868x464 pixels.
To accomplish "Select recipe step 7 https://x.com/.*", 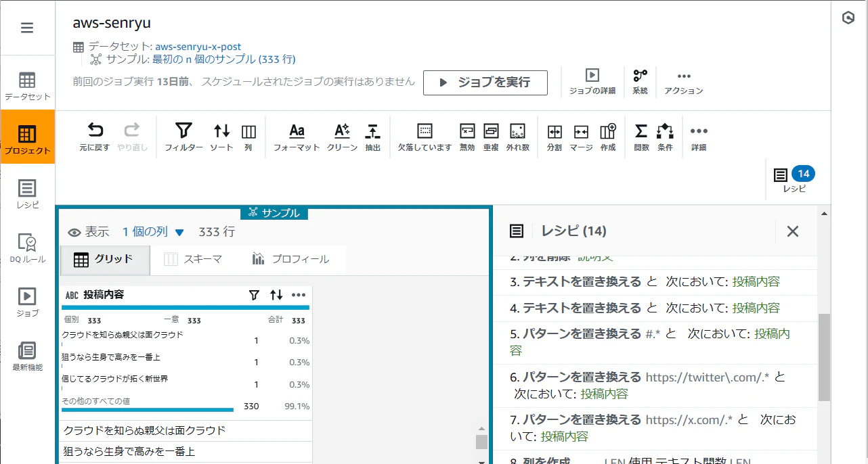I will [655, 429].
